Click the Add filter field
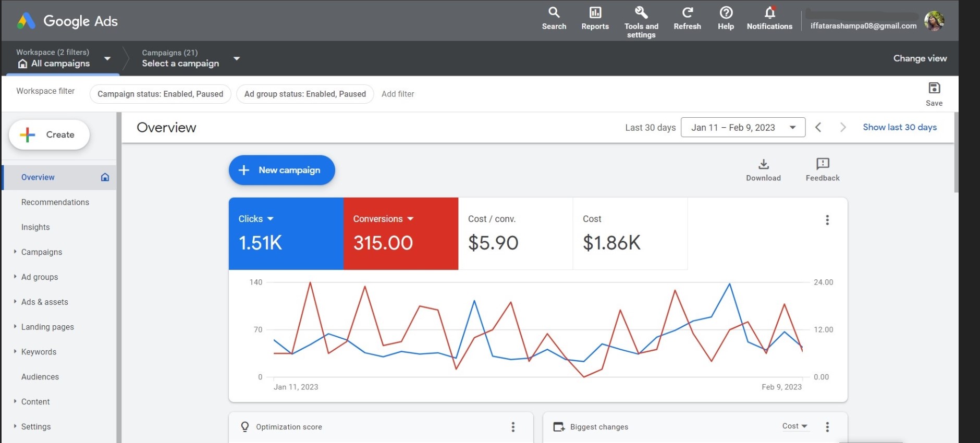The image size is (980, 443). click(x=398, y=94)
